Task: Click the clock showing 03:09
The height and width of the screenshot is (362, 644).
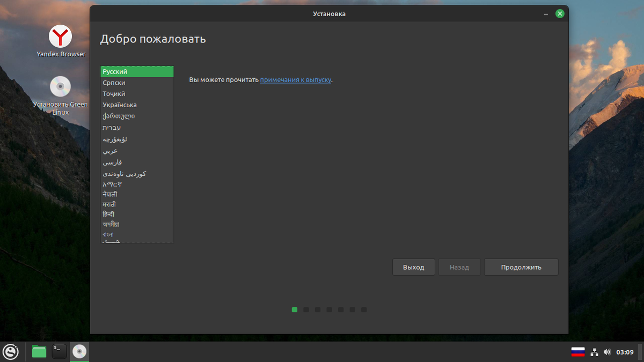Action: [x=625, y=352]
